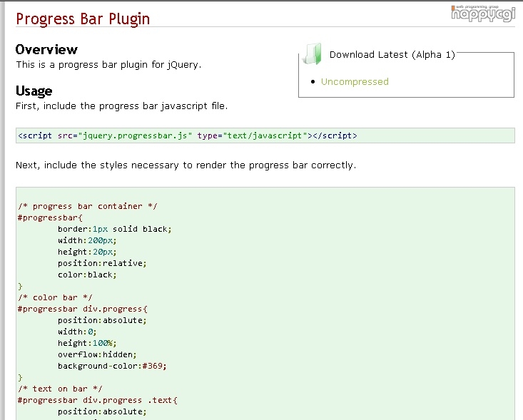Click the 'height:100%;' code line
523x420 pixels.
tap(87, 343)
